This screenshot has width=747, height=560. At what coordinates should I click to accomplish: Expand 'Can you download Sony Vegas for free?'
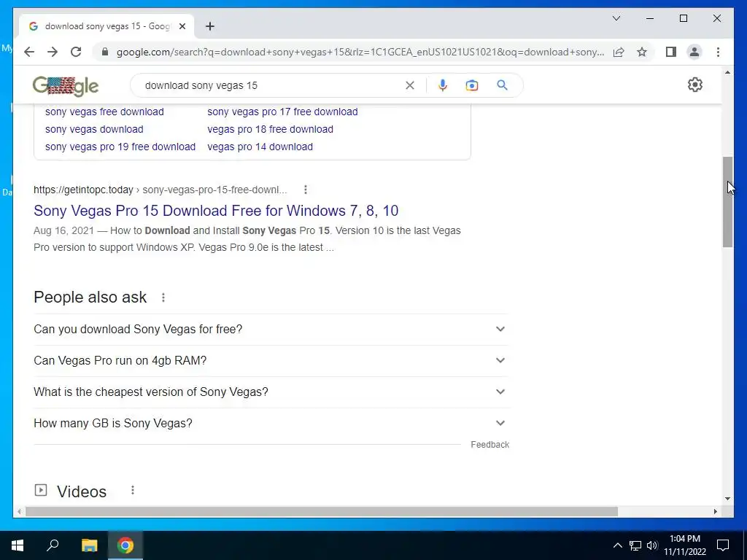(x=271, y=329)
